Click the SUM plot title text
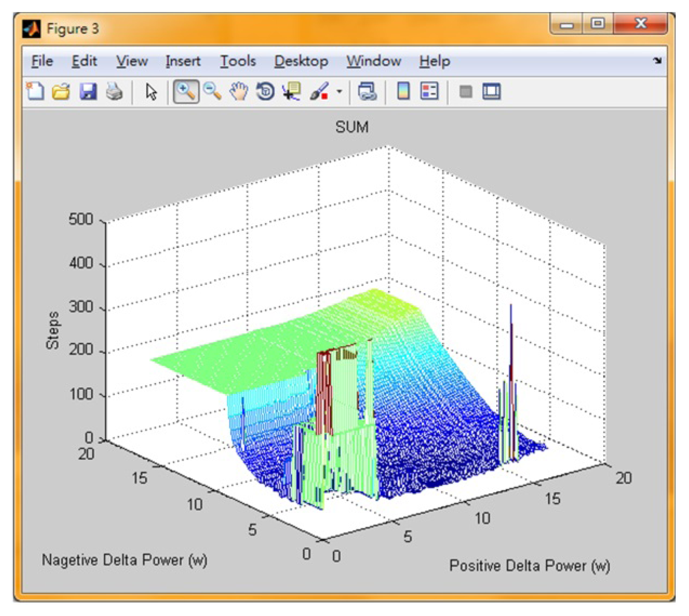 click(352, 127)
